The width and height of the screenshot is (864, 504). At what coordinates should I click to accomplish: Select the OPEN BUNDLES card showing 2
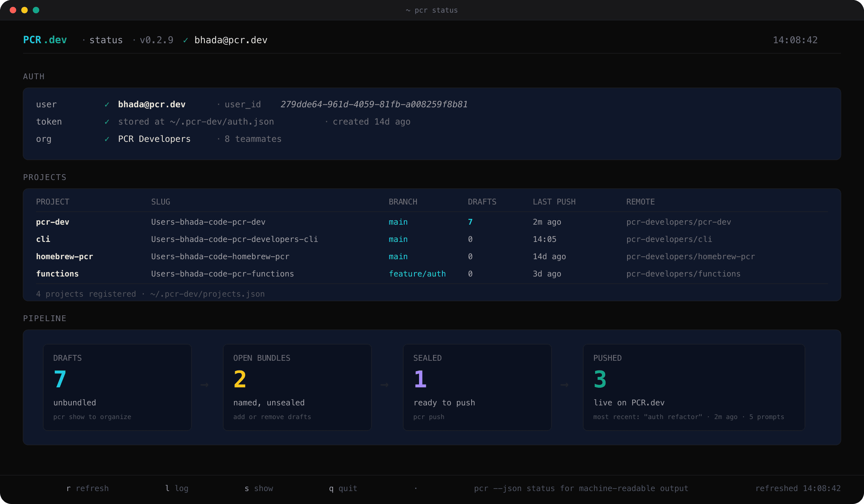click(297, 387)
